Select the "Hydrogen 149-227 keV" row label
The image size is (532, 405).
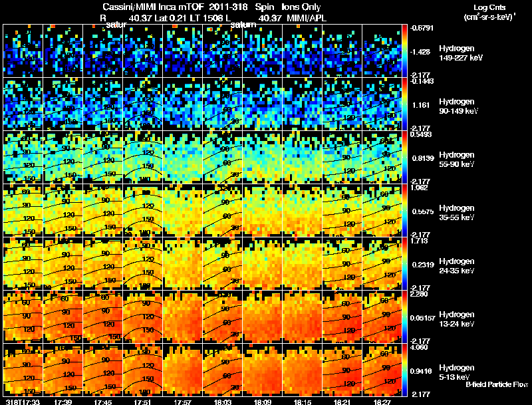click(x=461, y=53)
